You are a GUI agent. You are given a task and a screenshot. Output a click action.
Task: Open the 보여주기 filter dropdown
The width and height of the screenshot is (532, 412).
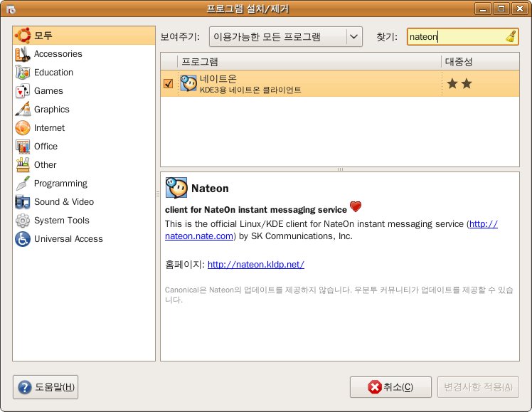(x=286, y=37)
